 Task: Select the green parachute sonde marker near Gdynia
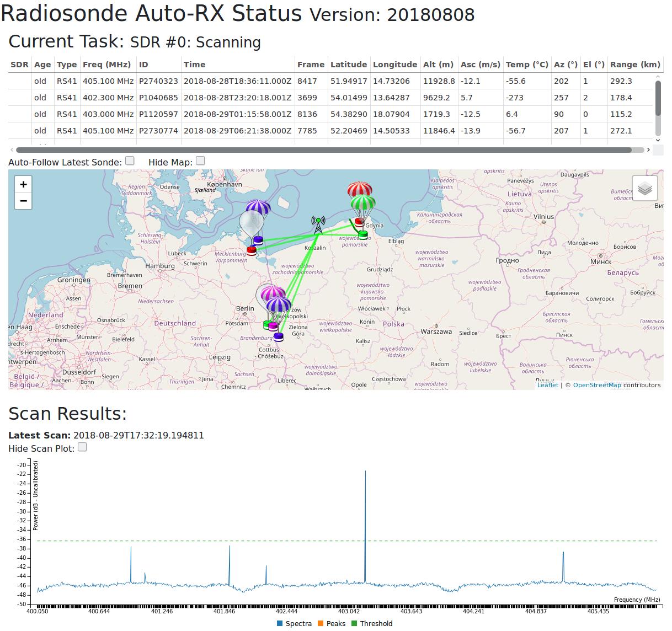click(x=363, y=204)
